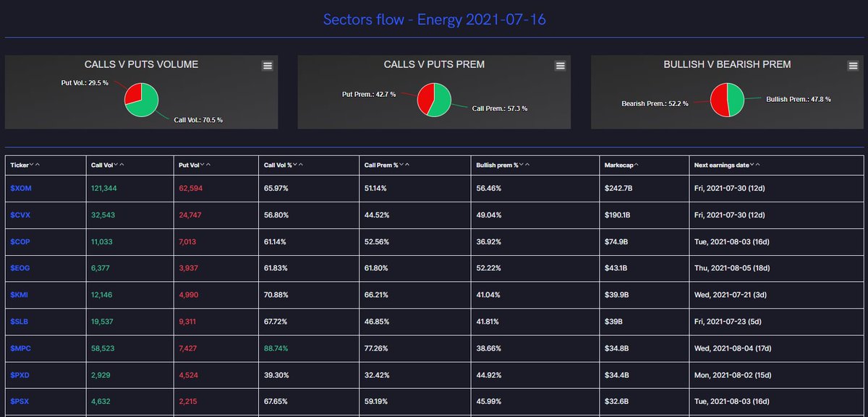This screenshot has height=417, width=868.
Task: Select the Put Prem.: 42.7 % label
Action: pos(369,95)
